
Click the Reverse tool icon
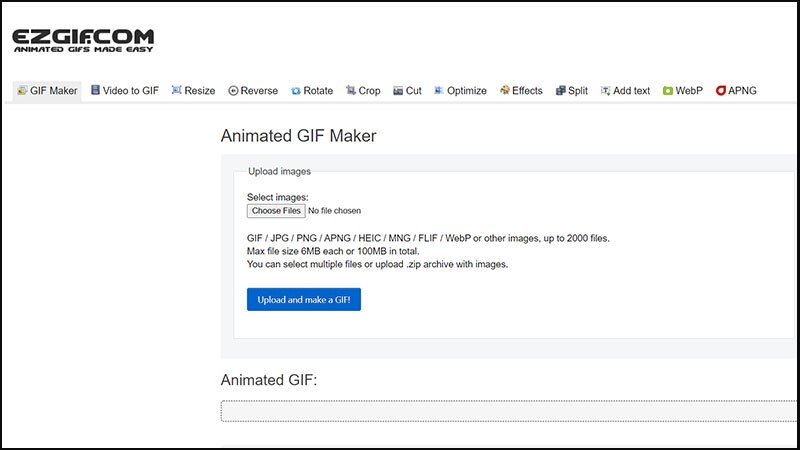tap(233, 91)
